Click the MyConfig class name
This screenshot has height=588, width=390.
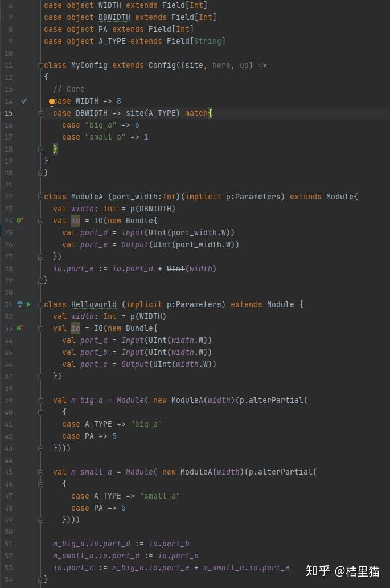click(x=89, y=66)
